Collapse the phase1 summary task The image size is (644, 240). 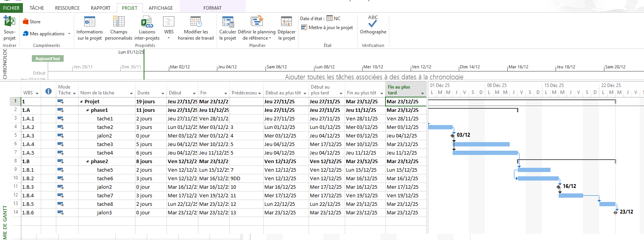(87, 110)
